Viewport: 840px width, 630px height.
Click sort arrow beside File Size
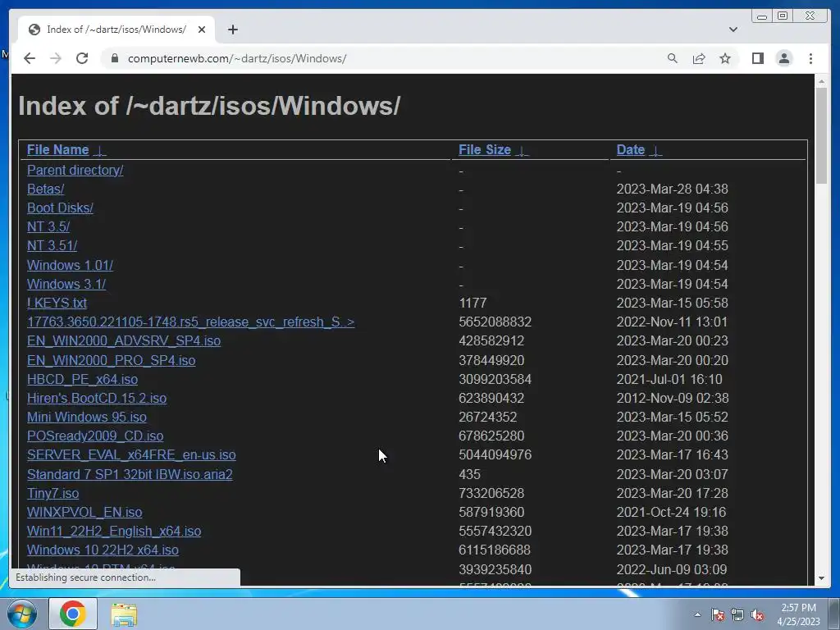[x=522, y=151]
